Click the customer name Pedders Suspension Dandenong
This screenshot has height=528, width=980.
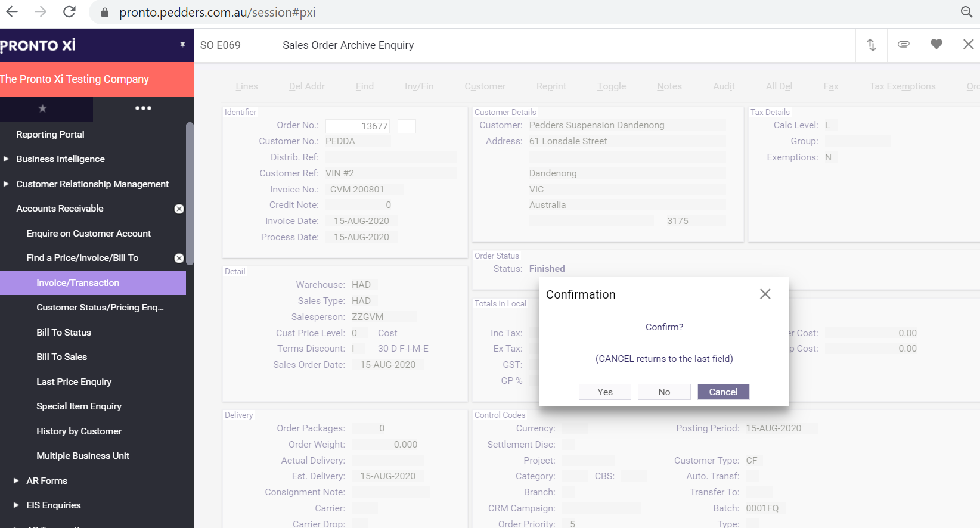pyautogui.click(x=597, y=125)
